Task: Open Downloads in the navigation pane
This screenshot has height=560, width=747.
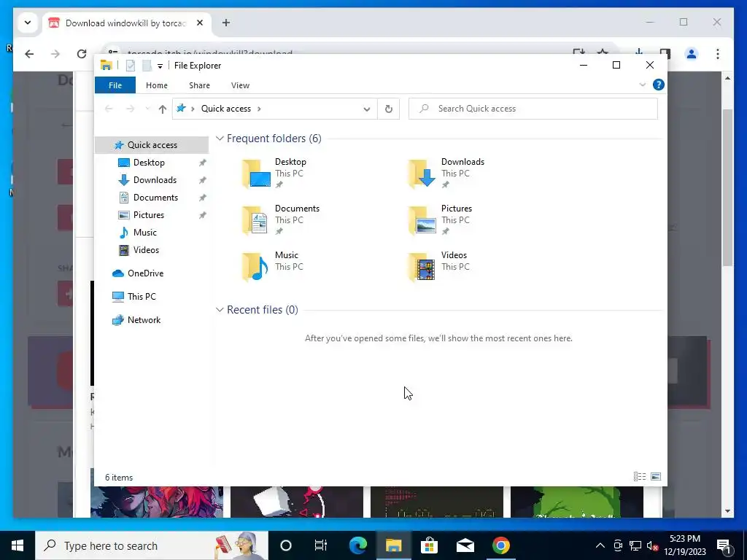Action: (155, 180)
